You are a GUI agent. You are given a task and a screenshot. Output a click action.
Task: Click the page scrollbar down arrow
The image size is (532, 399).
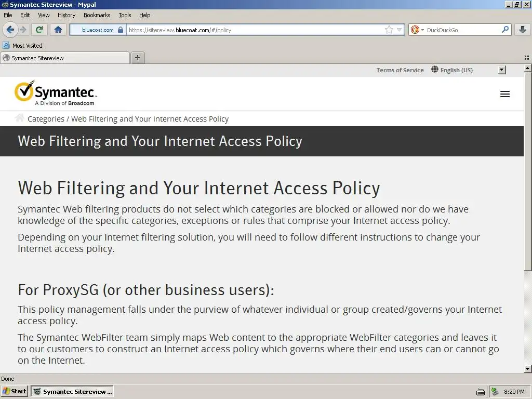click(x=528, y=369)
